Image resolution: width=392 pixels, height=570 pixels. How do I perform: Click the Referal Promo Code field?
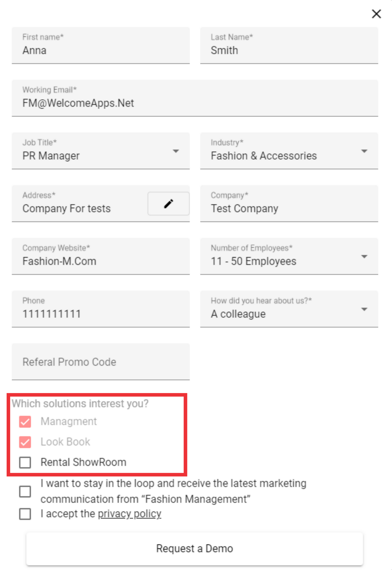click(101, 362)
